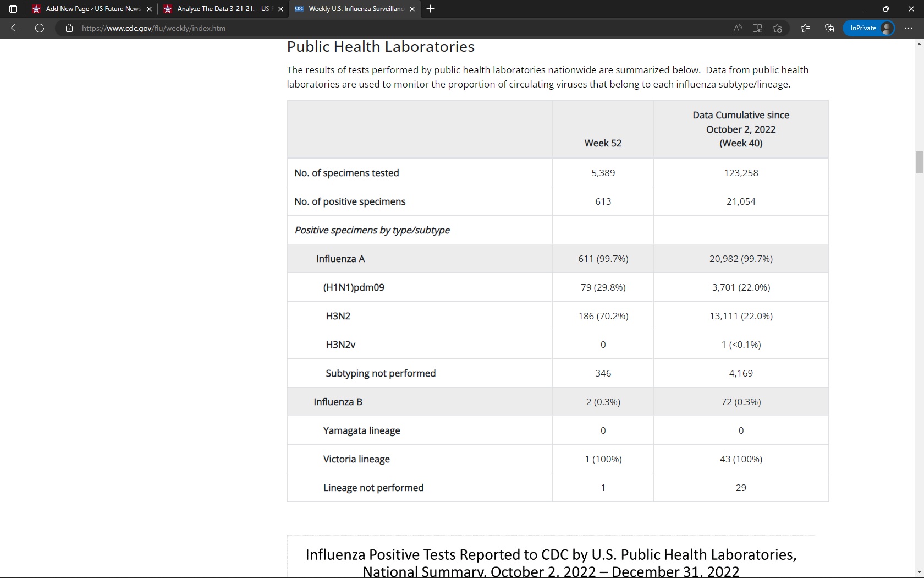Switch to Analyze The Data tab
The height and width of the screenshot is (578, 924).
[x=220, y=9]
